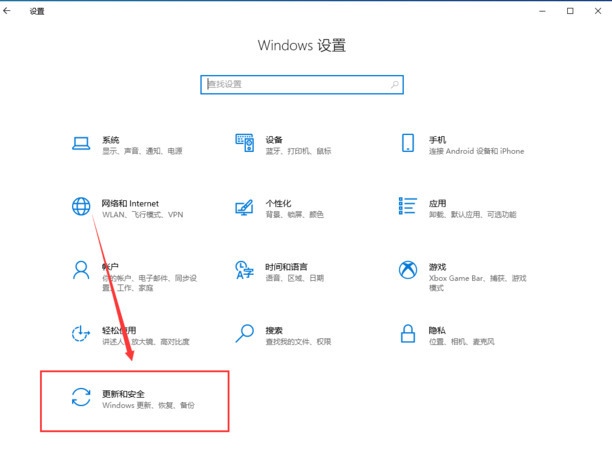Viewport: 612px width, 458px height.
Task: Open 个性化 settings title
Action: click(278, 203)
